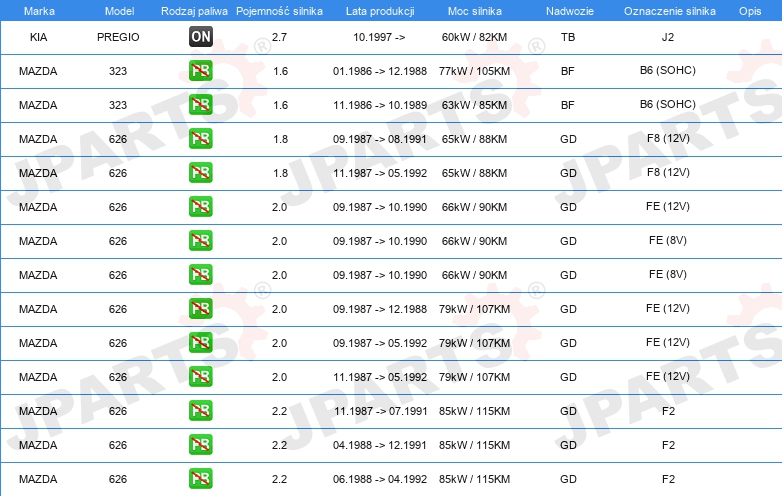Click the Marka column header
782x496 pixels.
39,11
